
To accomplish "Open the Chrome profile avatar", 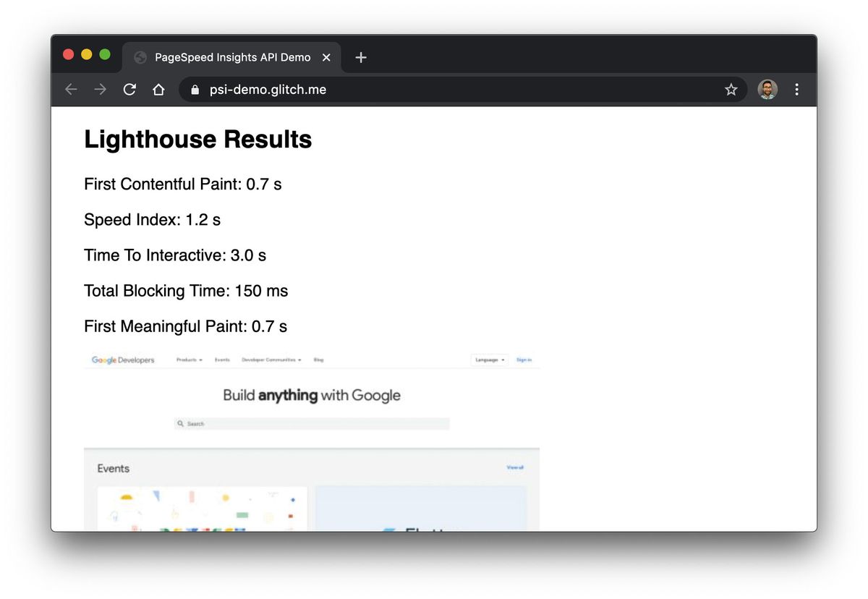I will coord(767,89).
